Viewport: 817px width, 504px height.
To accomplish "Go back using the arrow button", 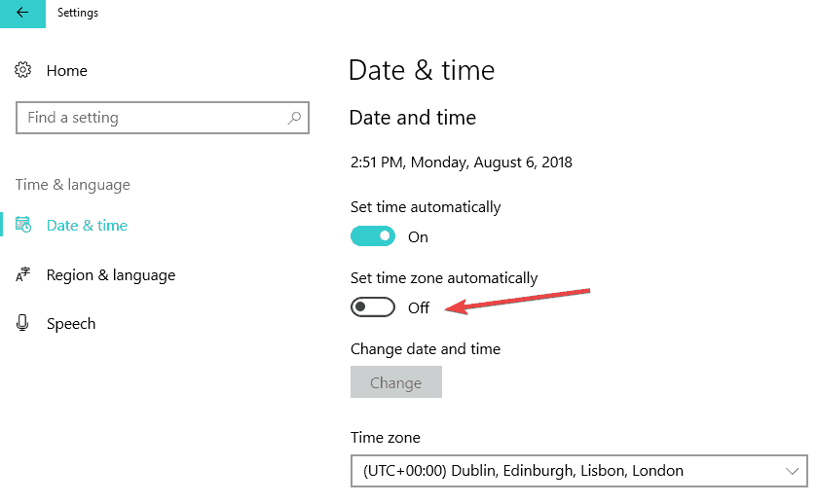I will tap(22, 13).
